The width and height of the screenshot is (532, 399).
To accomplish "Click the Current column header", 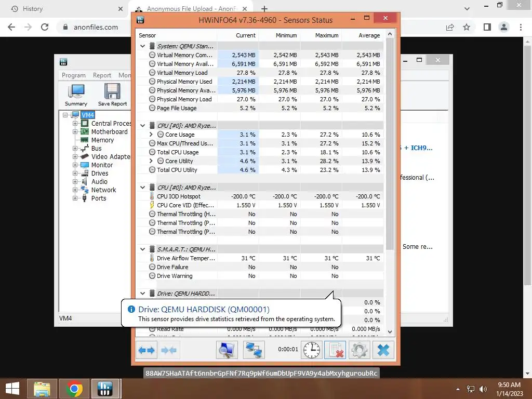I will click(x=238, y=35).
